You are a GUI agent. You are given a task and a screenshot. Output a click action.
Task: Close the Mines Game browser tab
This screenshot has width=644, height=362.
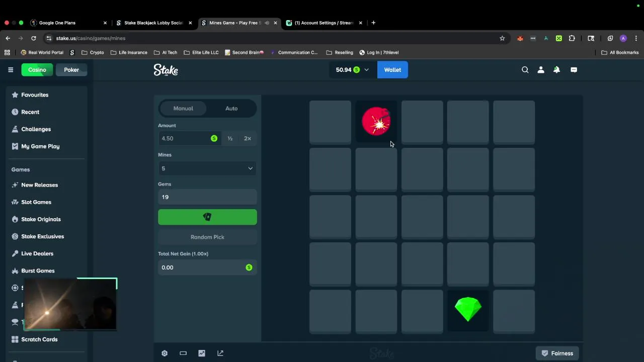pos(275,23)
